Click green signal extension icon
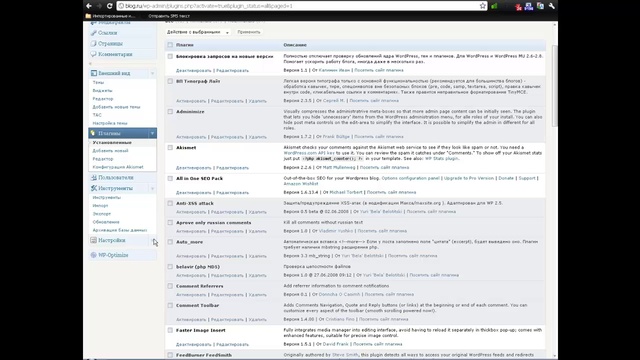 tap(494, 6)
